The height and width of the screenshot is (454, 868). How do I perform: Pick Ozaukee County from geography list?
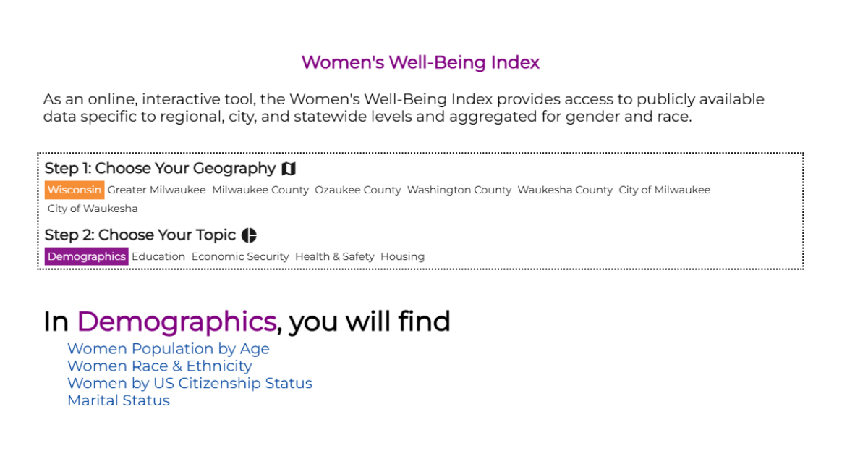[x=357, y=190]
